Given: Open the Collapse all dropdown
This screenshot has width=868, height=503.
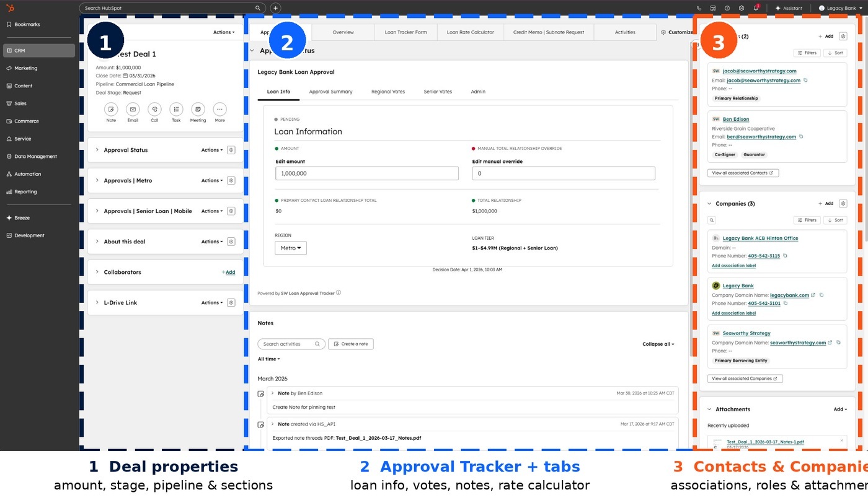Looking at the screenshot, I should point(658,344).
